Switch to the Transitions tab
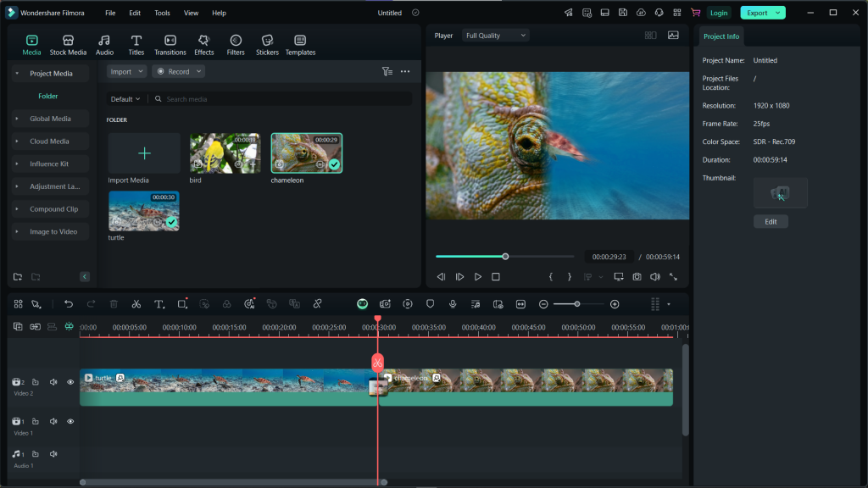Viewport: 868px width, 488px height. click(x=170, y=45)
